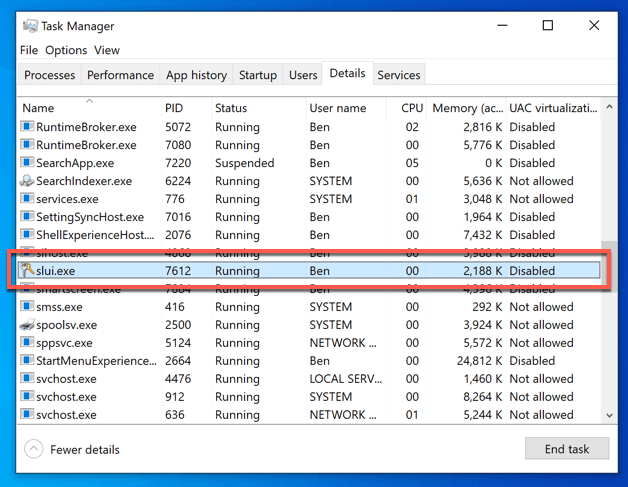Open the Startup tab
The height and width of the screenshot is (487, 628).
257,75
